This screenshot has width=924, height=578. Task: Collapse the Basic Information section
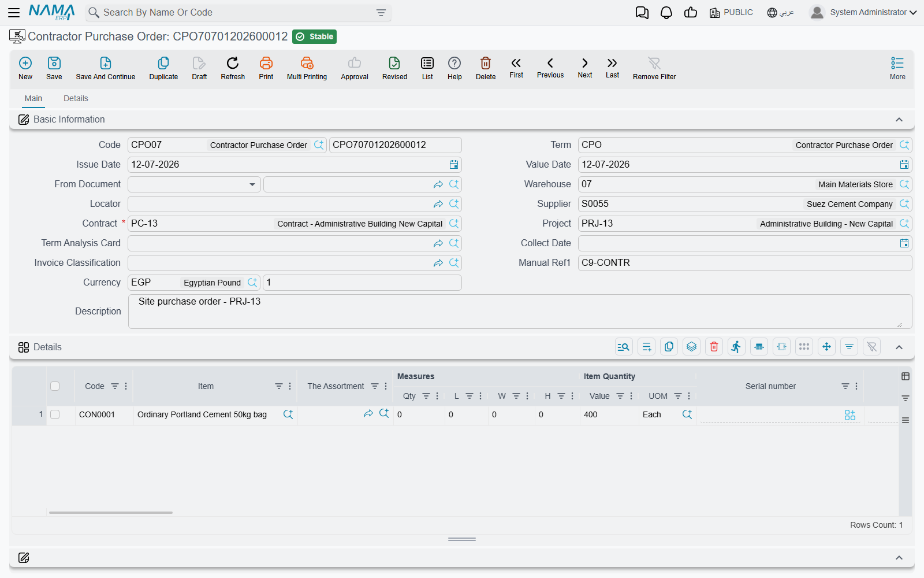click(x=899, y=120)
